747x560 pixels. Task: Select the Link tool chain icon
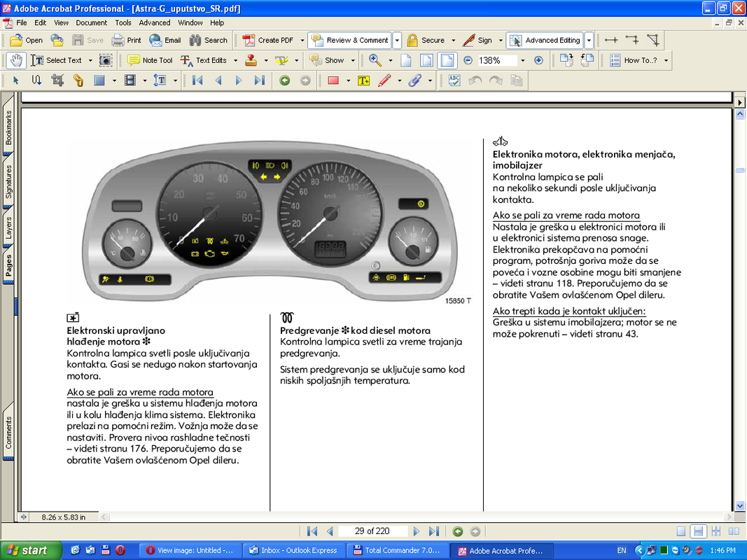coord(78,80)
